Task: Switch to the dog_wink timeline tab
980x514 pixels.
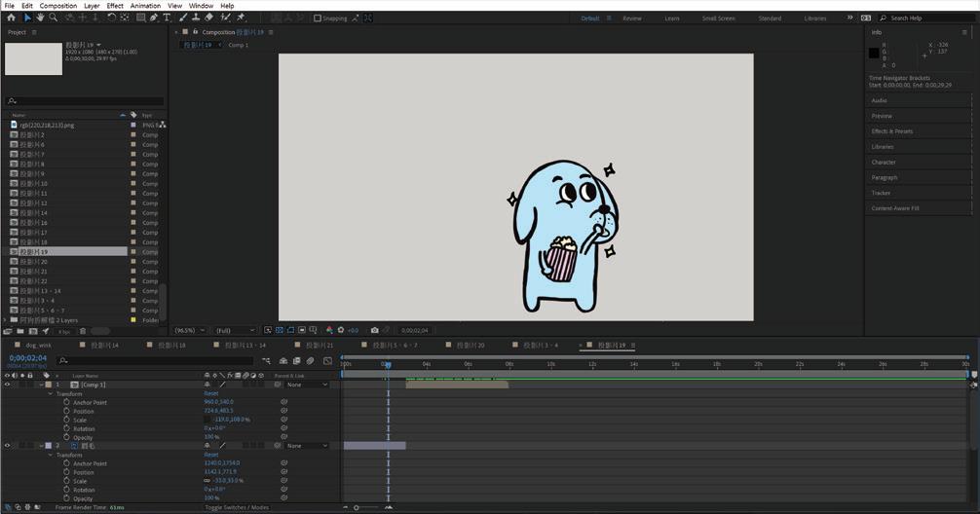Action: pos(38,345)
